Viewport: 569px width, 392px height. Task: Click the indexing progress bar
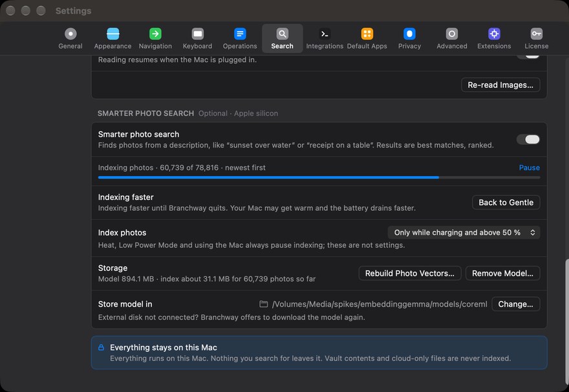(319, 177)
